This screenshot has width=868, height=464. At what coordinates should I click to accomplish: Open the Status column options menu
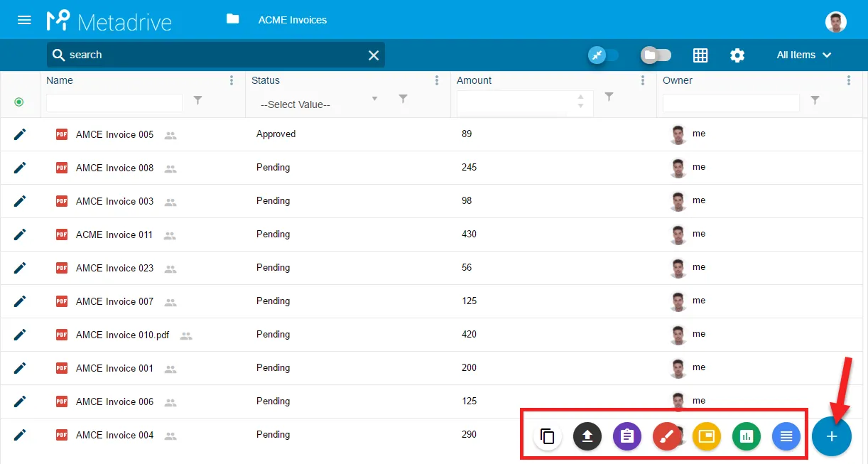point(437,80)
